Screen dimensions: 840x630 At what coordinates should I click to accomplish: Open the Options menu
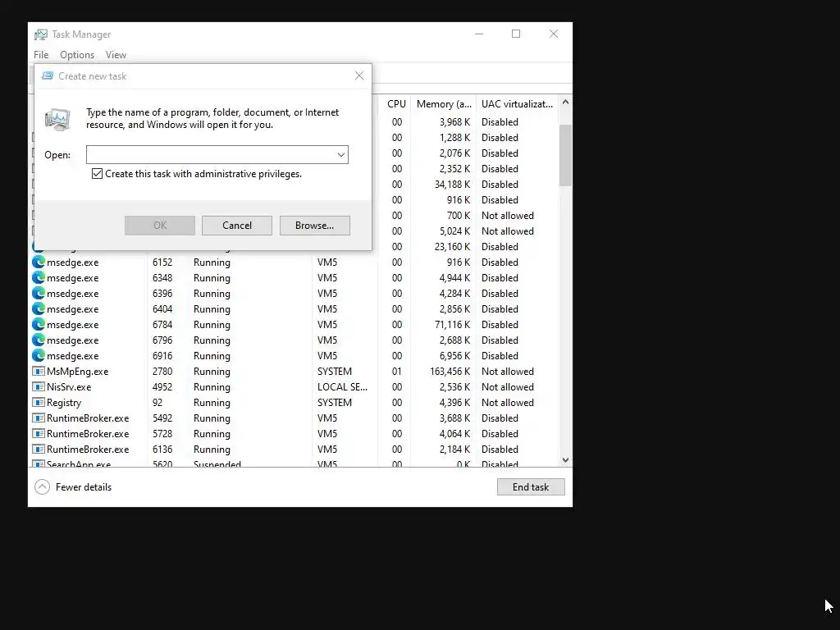(77, 55)
